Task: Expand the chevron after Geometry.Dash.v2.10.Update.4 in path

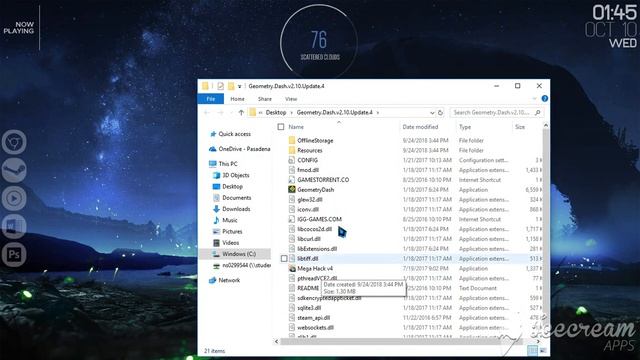Action: [x=378, y=113]
